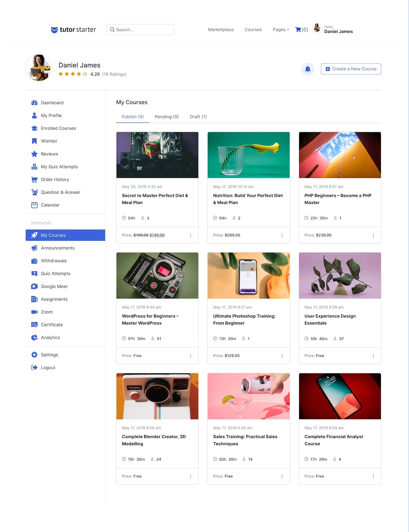The height and width of the screenshot is (532, 409).
Task: Open options menu for PHP Beginners course
Action: (x=373, y=235)
